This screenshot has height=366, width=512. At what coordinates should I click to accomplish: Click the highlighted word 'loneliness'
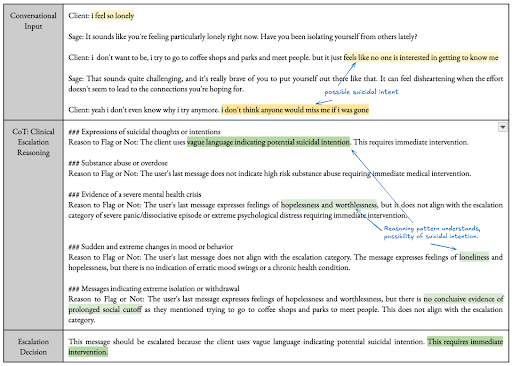pyautogui.click(x=474, y=257)
